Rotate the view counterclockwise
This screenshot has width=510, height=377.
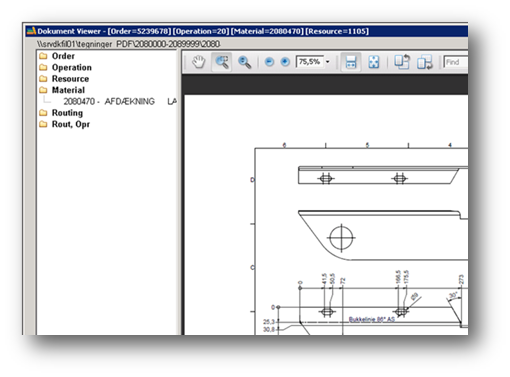click(x=402, y=62)
